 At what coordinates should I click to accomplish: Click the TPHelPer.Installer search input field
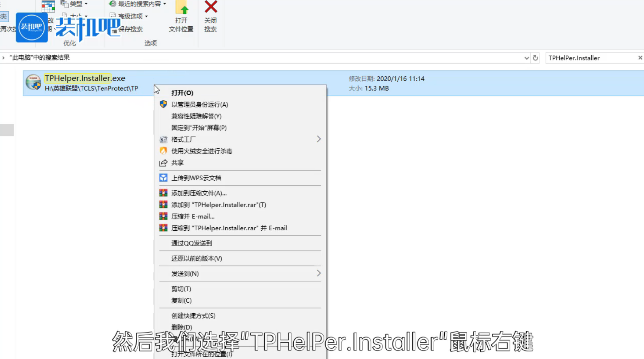[590, 58]
